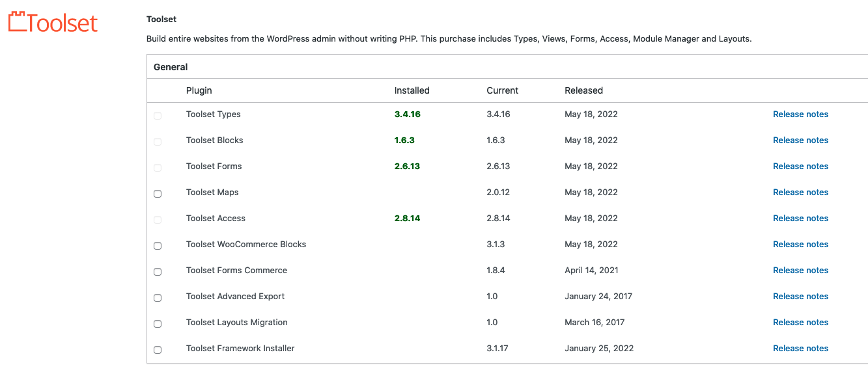Click the disabled Toolset Types checkbox
The width and height of the screenshot is (868, 372).
pyautogui.click(x=158, y=116)
